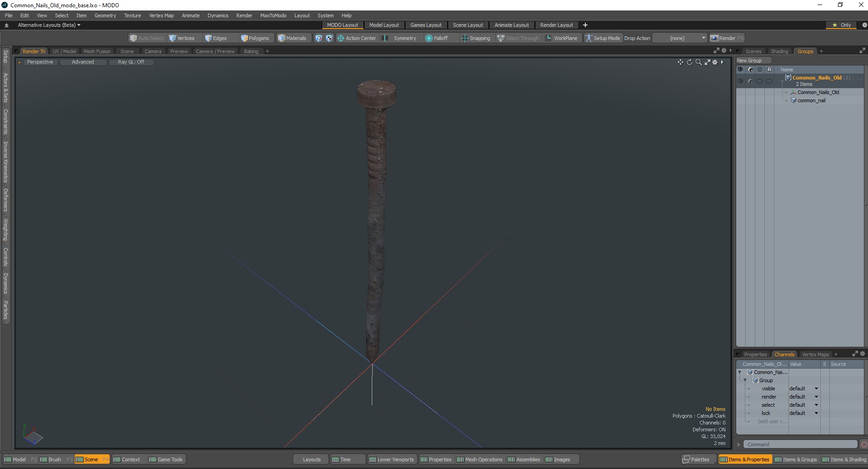The image size is (868, 469).
Task: Click the record circle next to Command field
Action: [864, 444]
